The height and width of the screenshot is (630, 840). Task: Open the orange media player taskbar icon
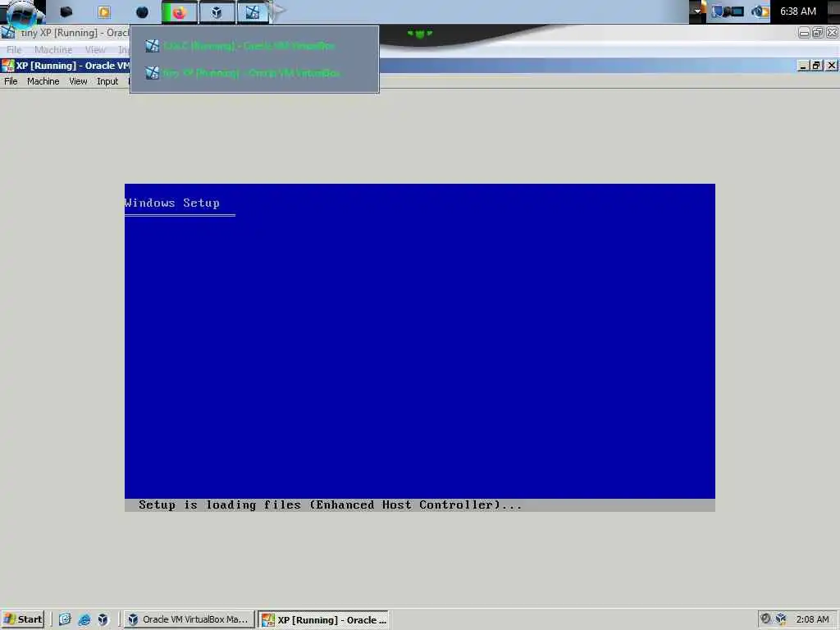point(104,11)
